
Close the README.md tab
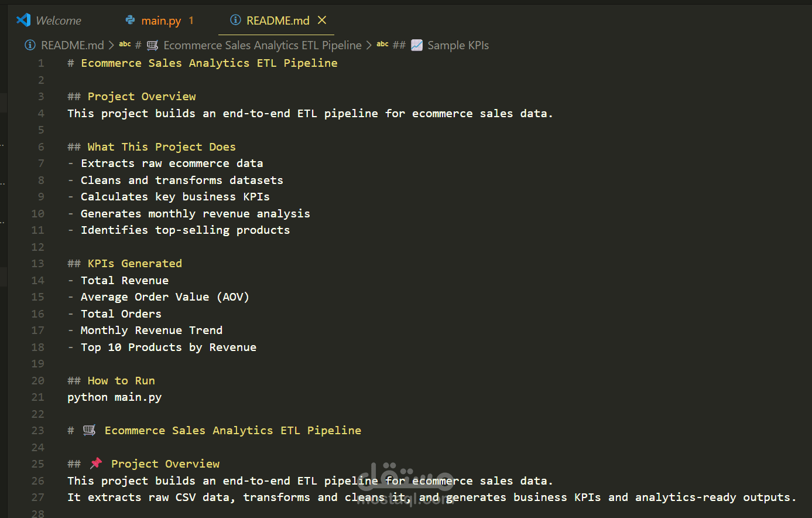(322, 20)
